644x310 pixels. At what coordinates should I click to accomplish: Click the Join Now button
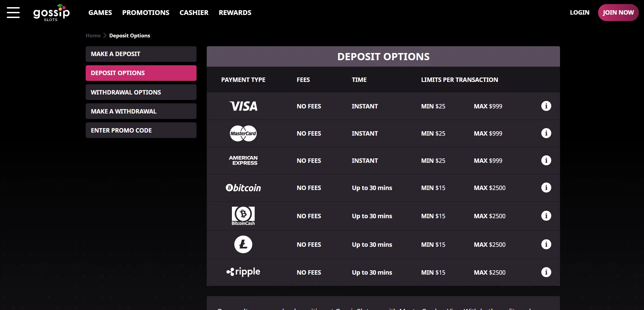point(618,13)
